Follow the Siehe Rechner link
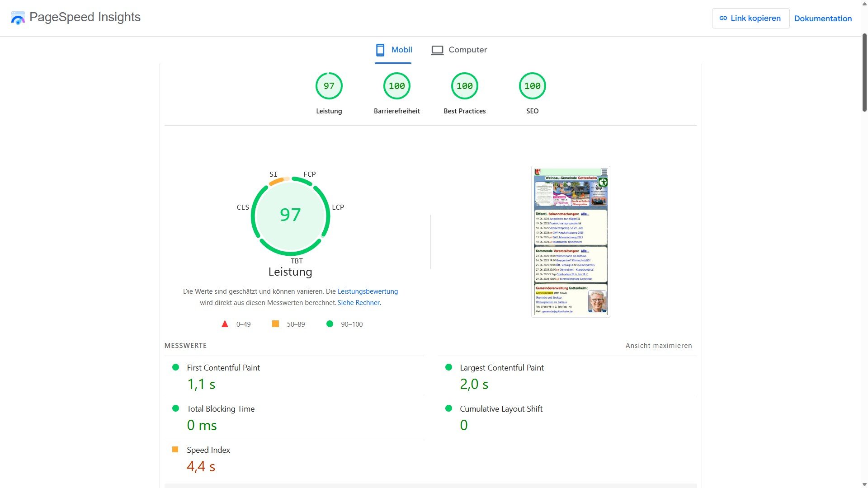868x488 pixels. click(359, 303)
